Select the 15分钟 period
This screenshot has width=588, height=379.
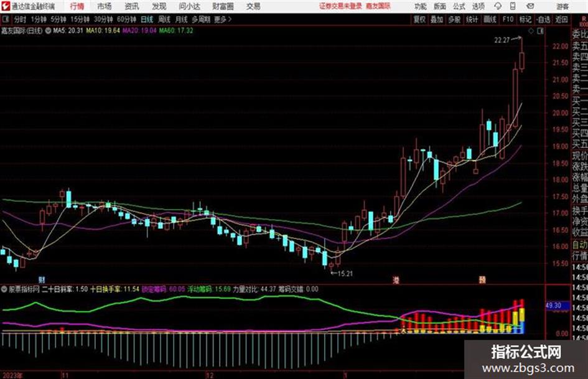point(80,19)
